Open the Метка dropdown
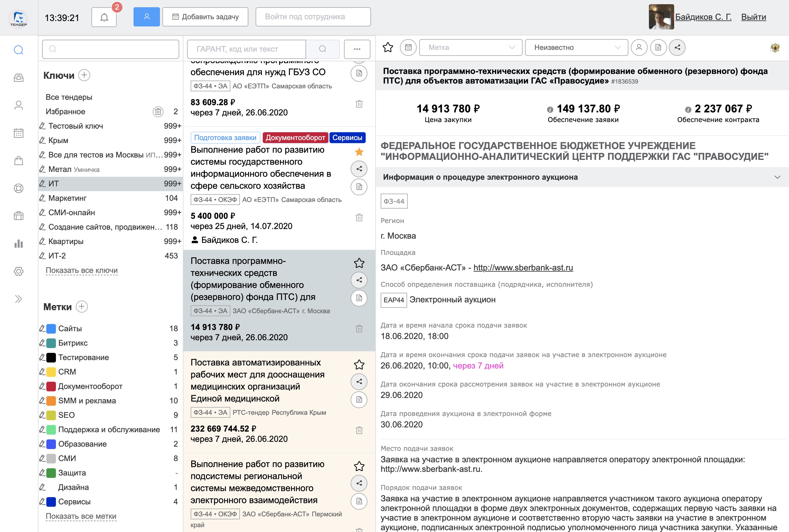Image resolution: width=789 pixels, height=532 pixels. (x=471, y=47)
